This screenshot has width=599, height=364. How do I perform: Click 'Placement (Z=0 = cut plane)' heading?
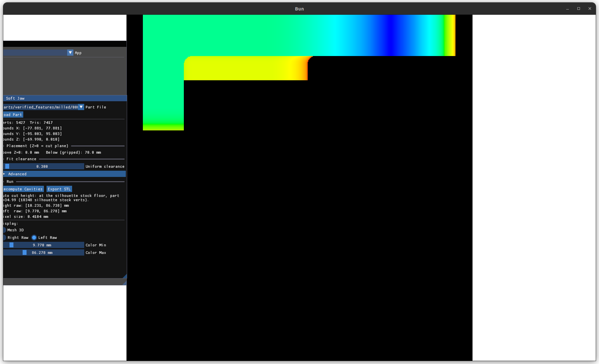[37, 146]
